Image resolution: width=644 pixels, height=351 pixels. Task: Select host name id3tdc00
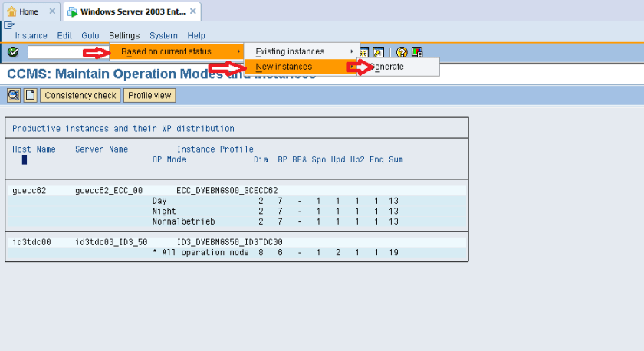click(x=31, y=242)
